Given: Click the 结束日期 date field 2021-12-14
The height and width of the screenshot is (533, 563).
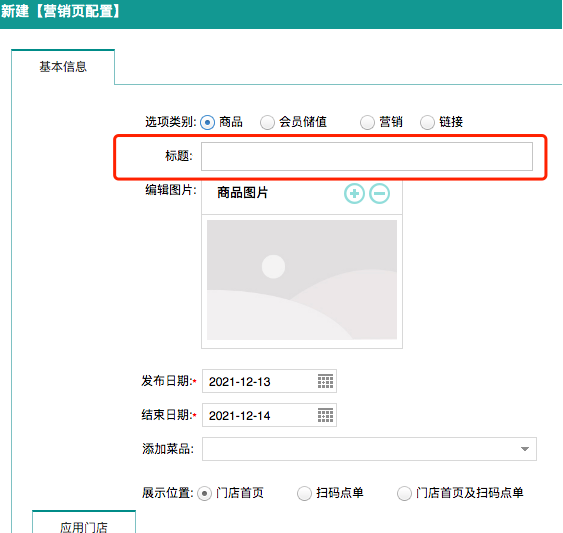Looking at the screenshot, I should [x=269, y=415].
